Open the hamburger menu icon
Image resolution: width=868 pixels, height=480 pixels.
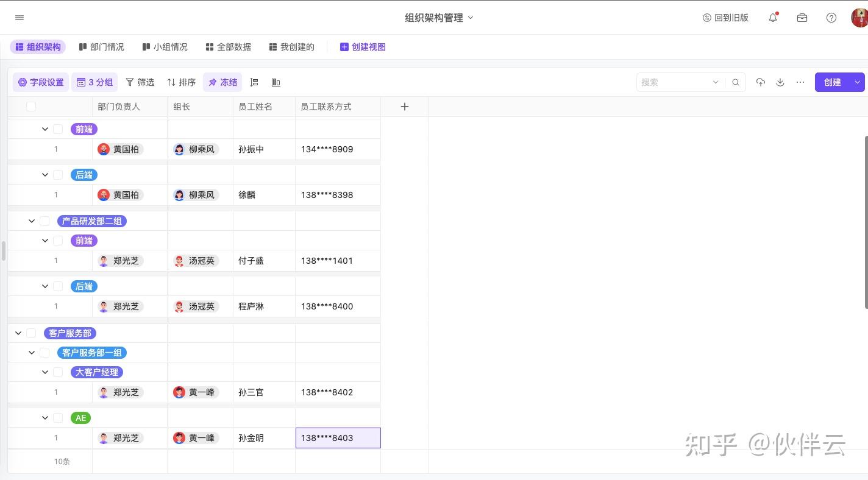(x=20, y=18)
